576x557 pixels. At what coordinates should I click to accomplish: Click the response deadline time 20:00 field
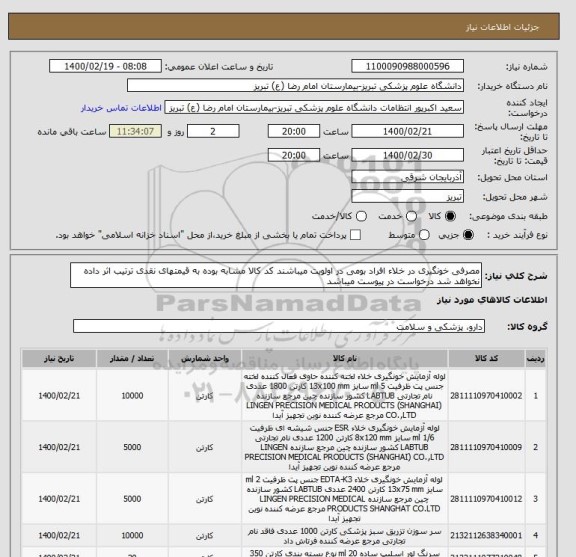coord(294,131)
